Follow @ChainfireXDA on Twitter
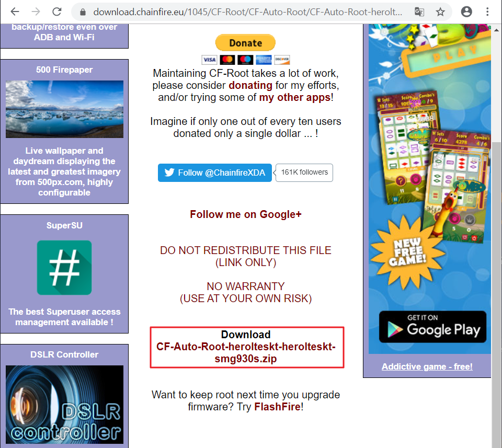502x448 pixels. pyautogui.click(x=215, y=173)
